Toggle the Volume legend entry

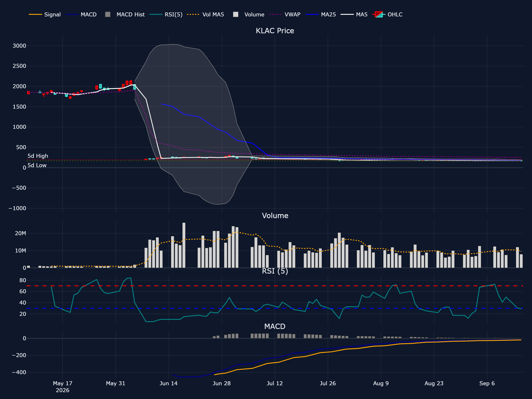[x=248, y=14]
